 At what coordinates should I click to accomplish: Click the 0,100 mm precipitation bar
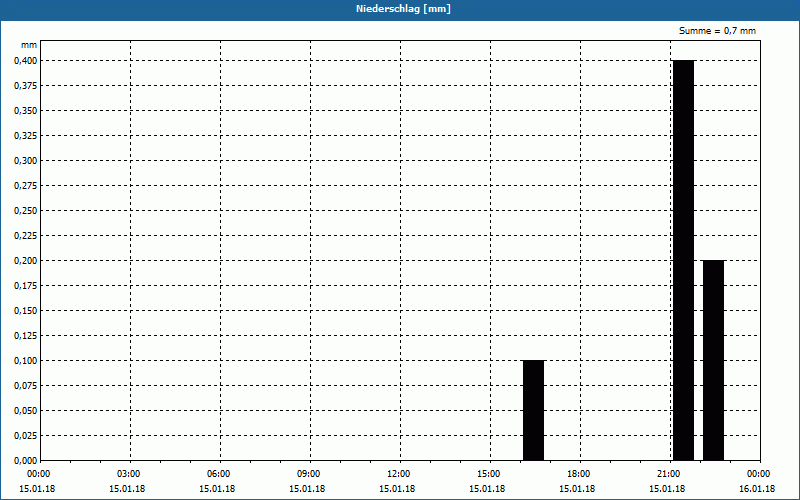point(534,410)
